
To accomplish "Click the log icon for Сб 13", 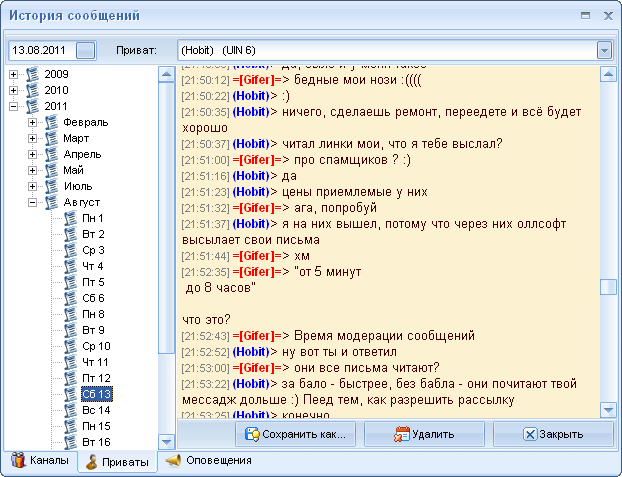I will pyautogui.click(x=71, y=394).
